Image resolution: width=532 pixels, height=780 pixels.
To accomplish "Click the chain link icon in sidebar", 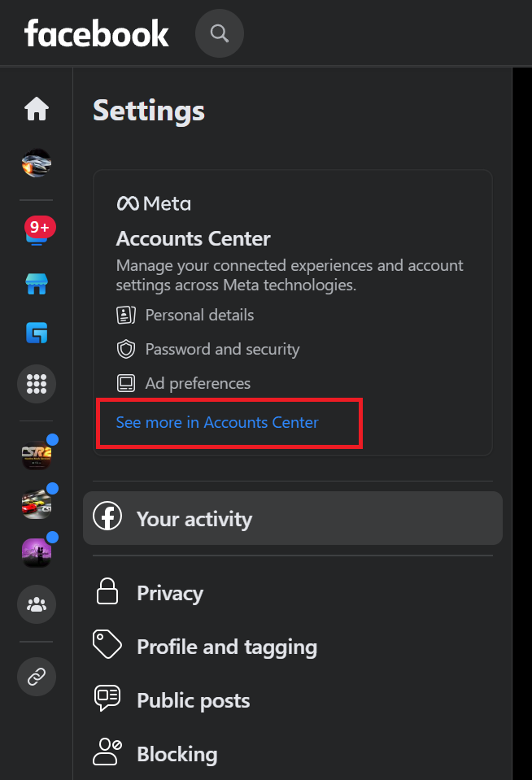I will pyautogui.click(x=37, y=677).
